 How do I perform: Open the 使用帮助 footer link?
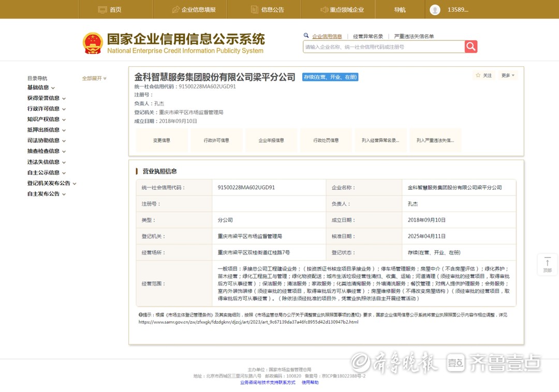pyautogui.click(x=310, y=382)
